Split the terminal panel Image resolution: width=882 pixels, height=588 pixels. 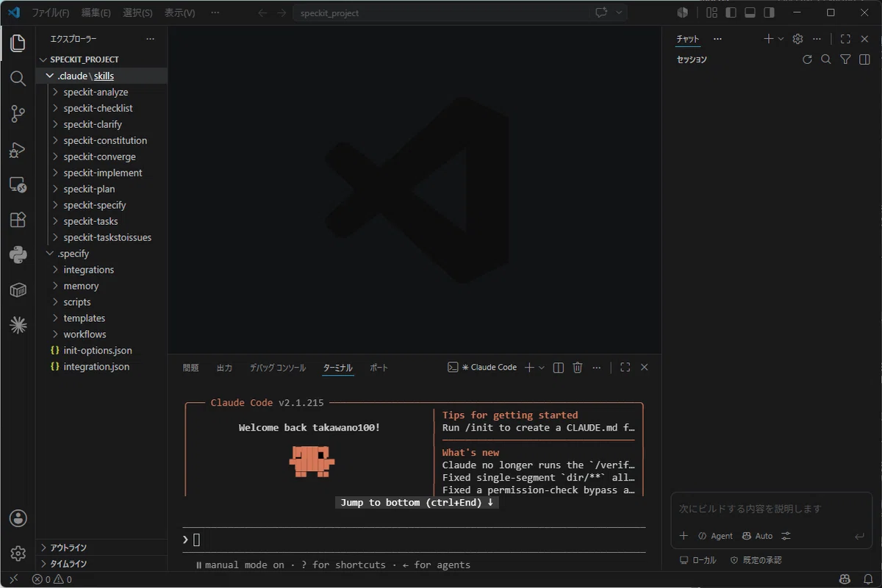click(559, 367)
